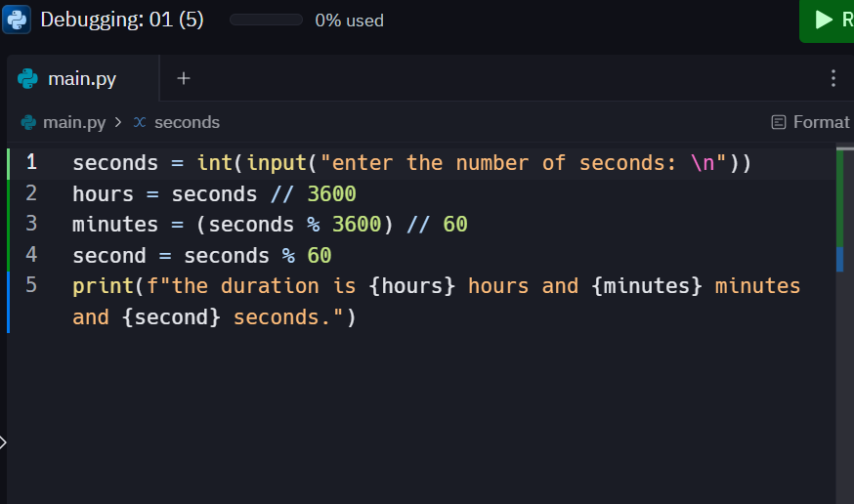Image resolution: width=854 pixels, height=504 pixels.
Task: Click the 0% used label
Action: point(349,21)
